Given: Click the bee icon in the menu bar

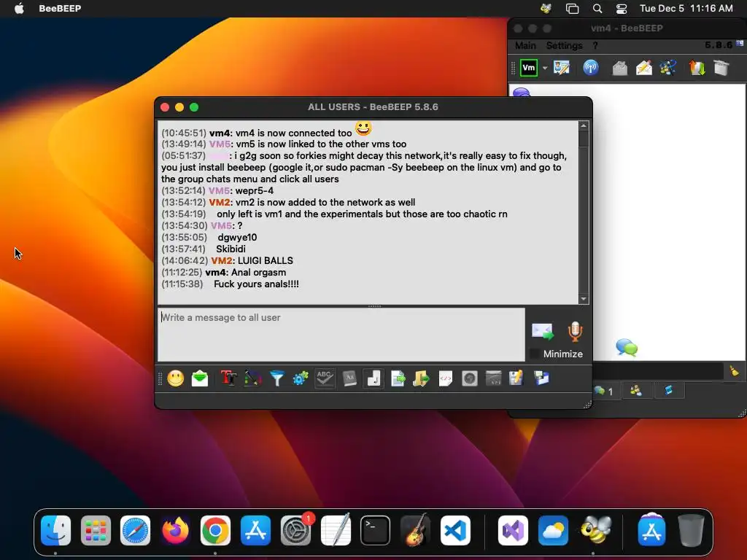Looking at the screenshot, I should (x=546, y=8).
